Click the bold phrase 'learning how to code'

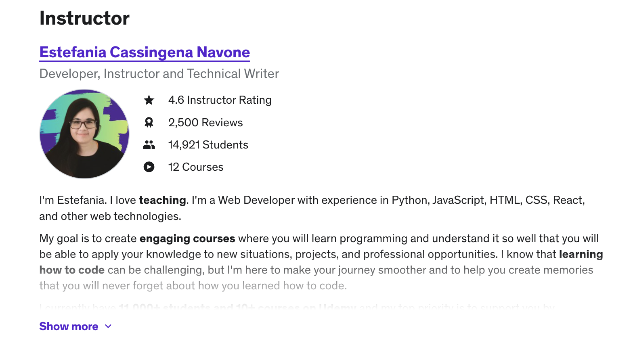point(321,262)
